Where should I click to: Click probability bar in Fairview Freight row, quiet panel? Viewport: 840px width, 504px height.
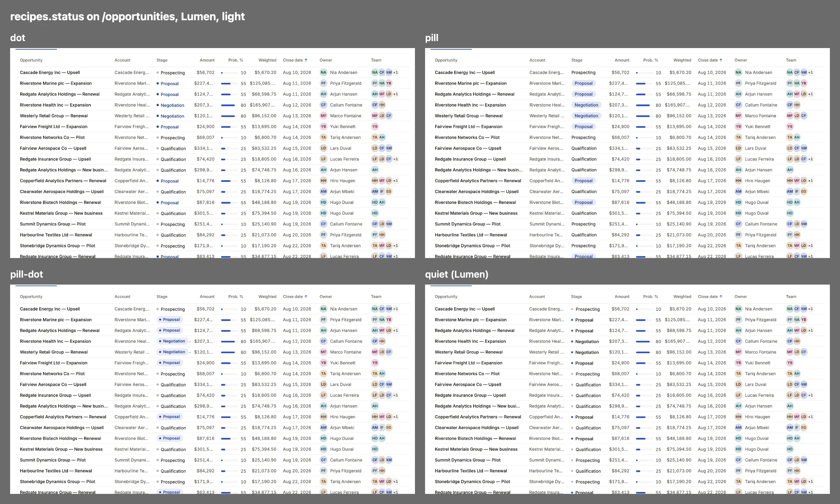pos(644,363)
